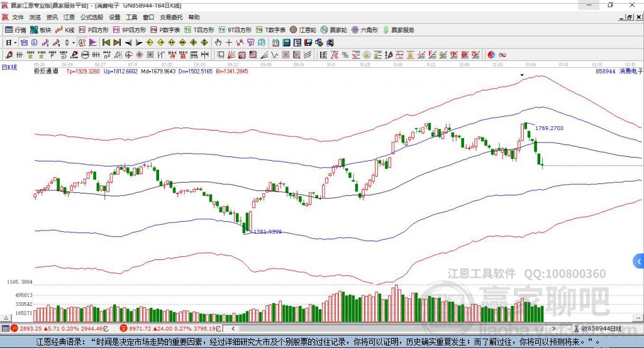This screenshot has height=348, width=644.
Task: Open 赢家服务 service link
Action: [398, 30]
